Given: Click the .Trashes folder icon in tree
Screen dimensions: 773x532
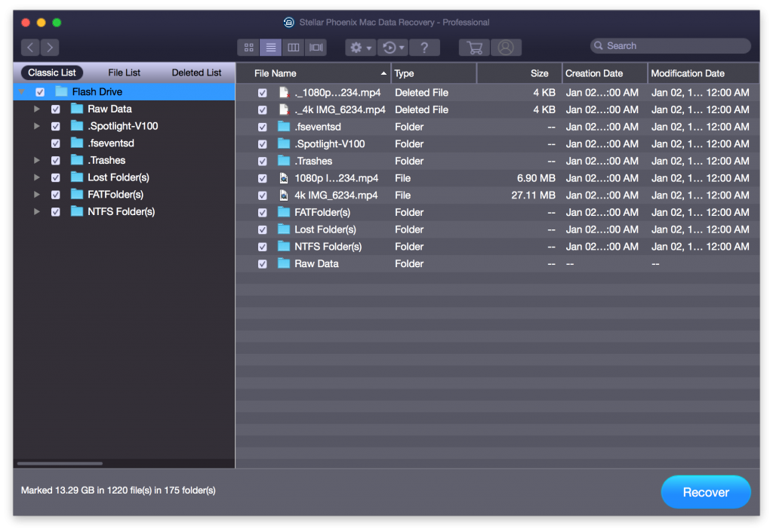Looking at the screenshot, I should (x=77, y=160).
